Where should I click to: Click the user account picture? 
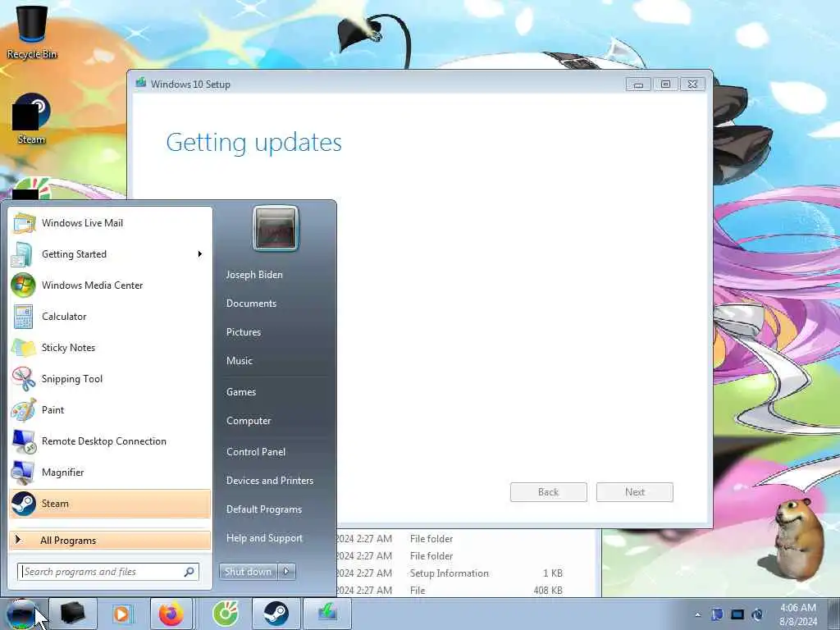[x=276, y=228]
